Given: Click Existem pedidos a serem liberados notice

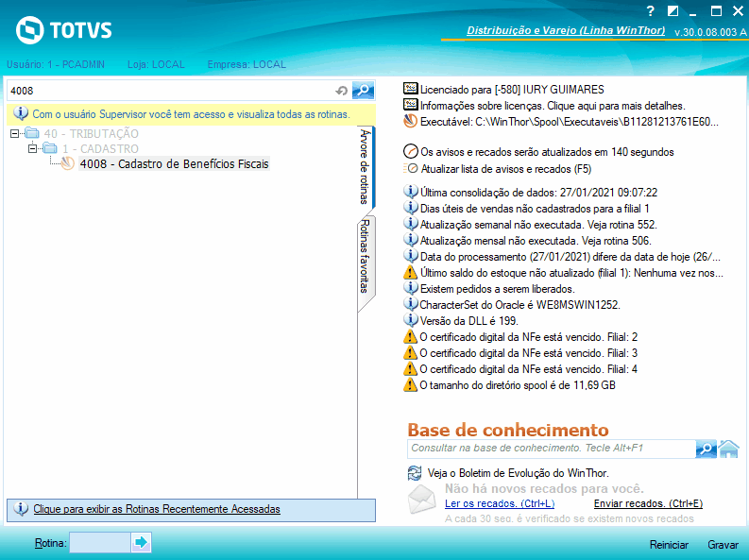Looking at the screenshot, I should tap(497, 289).
